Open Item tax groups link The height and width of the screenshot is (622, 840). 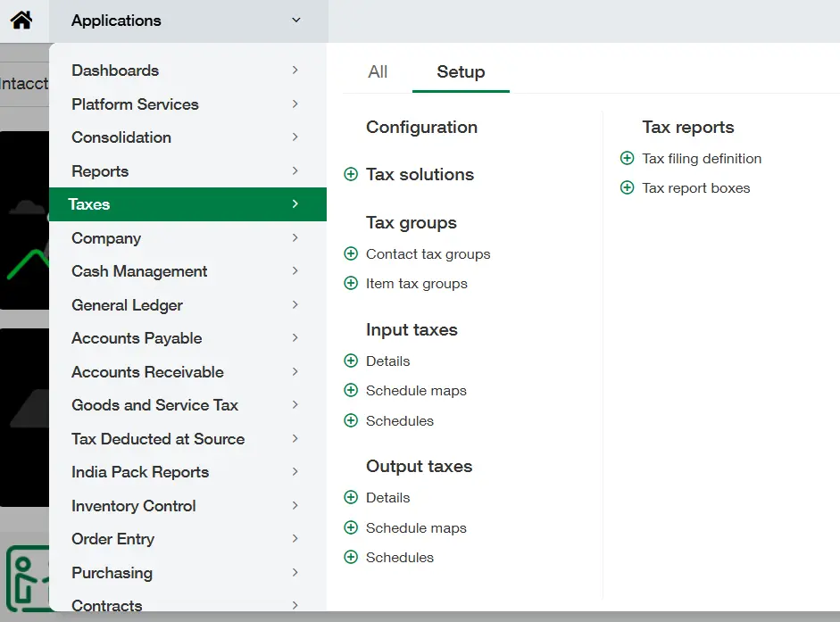[417, 284]
